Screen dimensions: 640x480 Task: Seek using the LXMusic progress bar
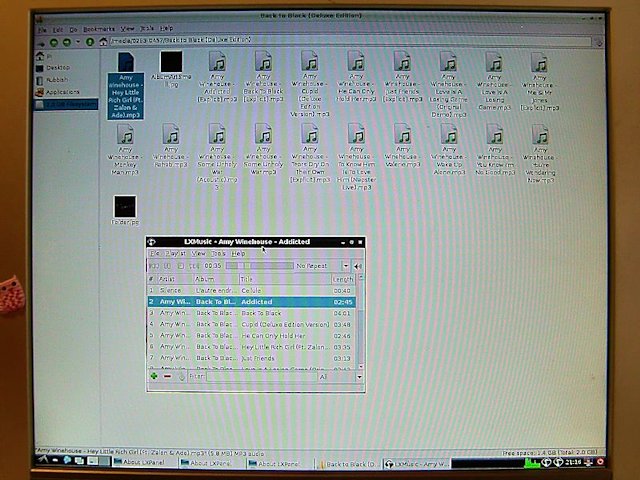click(259, 266)
